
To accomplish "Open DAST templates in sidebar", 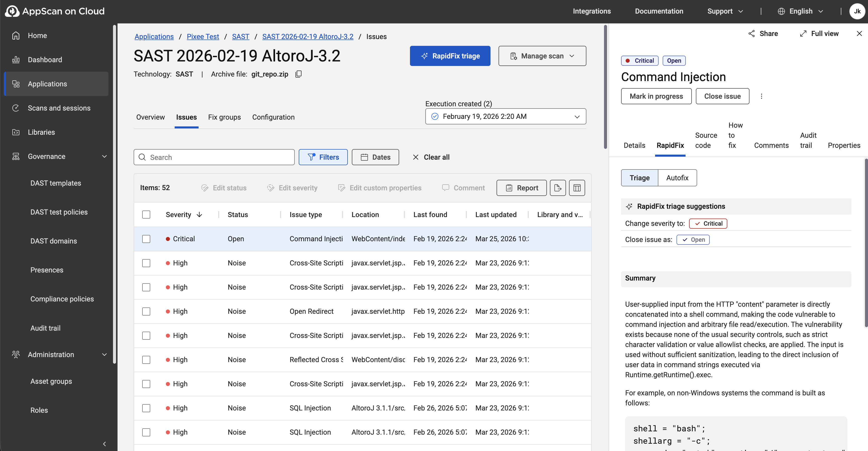I will point(56,183).
